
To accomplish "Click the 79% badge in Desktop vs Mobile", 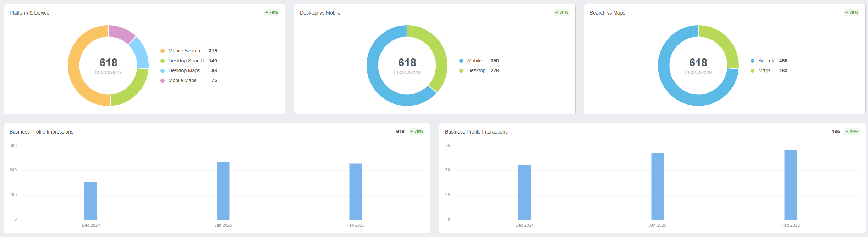I will click(562, 13).
